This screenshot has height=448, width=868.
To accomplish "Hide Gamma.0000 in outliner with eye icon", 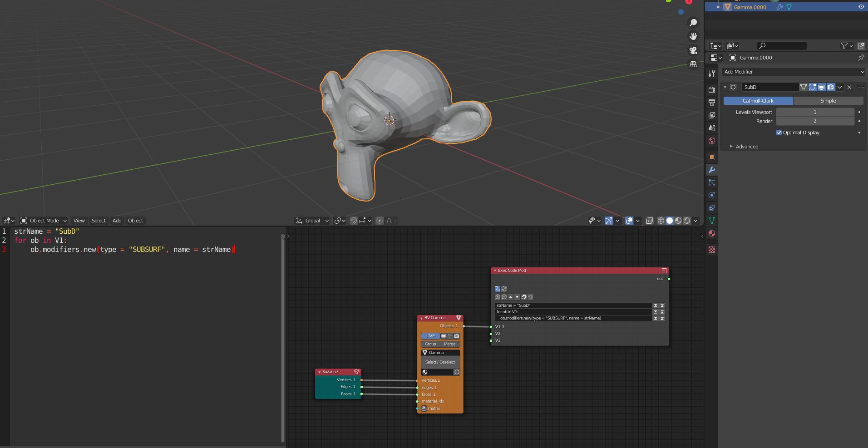I will [x=861, y=7].
